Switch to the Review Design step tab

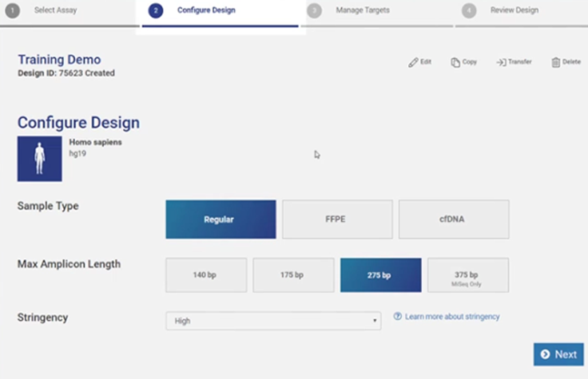tap(514, 11)
